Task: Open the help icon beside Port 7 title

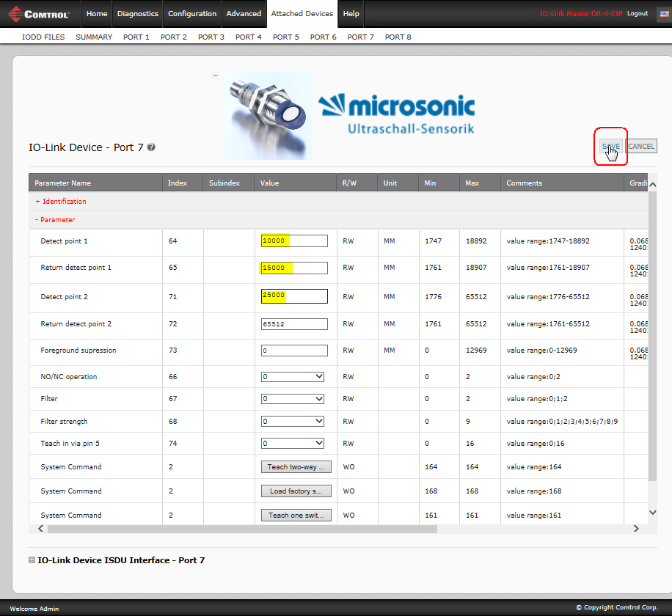Action: click(151, 147)
